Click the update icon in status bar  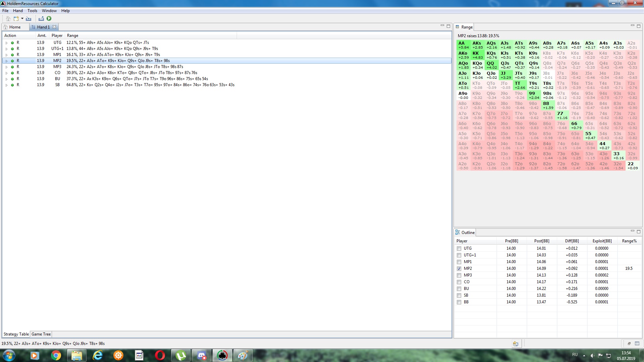pos(516,344)
